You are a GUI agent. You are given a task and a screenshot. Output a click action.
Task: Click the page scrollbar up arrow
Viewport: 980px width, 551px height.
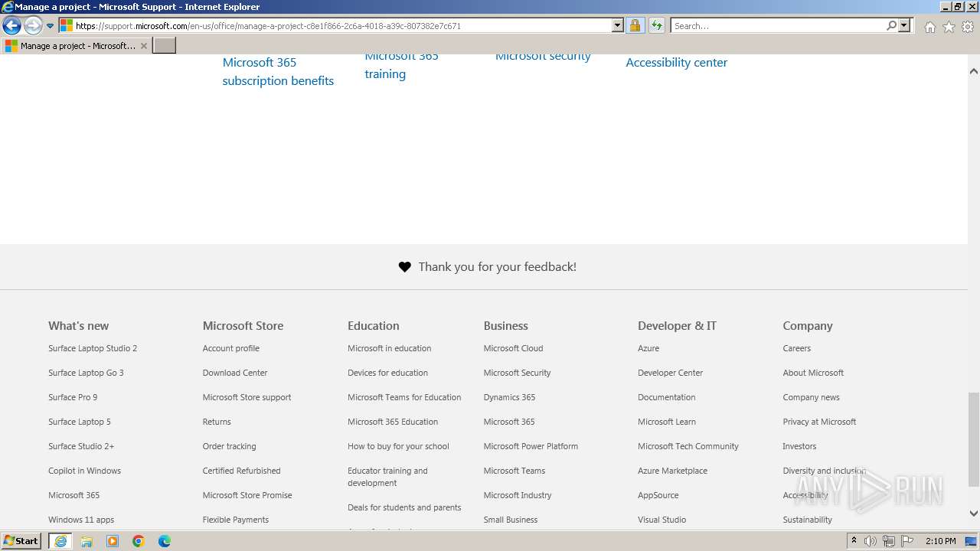(974, 71)
